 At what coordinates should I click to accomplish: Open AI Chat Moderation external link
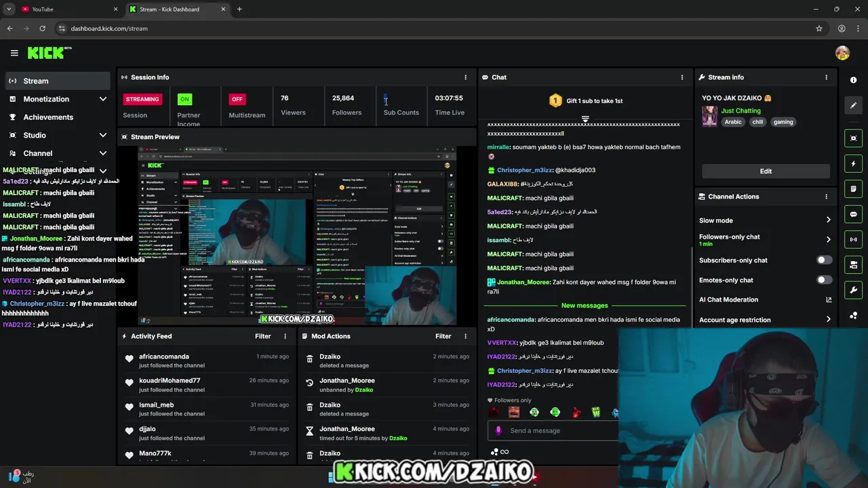[x=828, y=300]
